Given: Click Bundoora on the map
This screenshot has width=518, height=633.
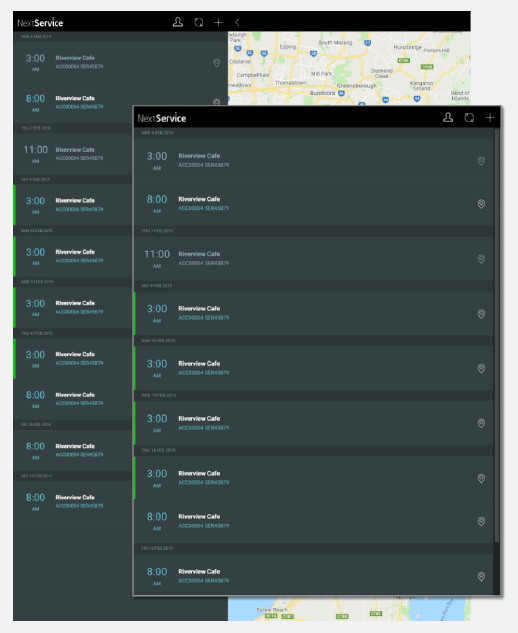Looking at the screenshot, I should [322, 93].
